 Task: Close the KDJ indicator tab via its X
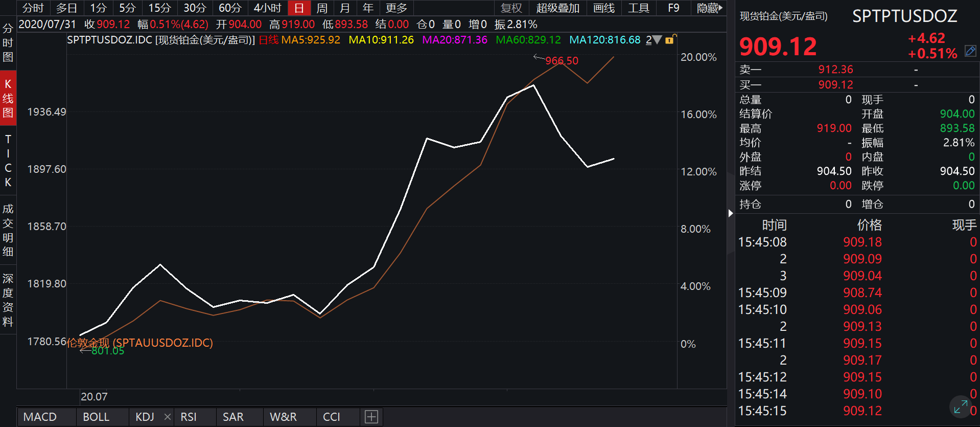[x=168, y=417]
